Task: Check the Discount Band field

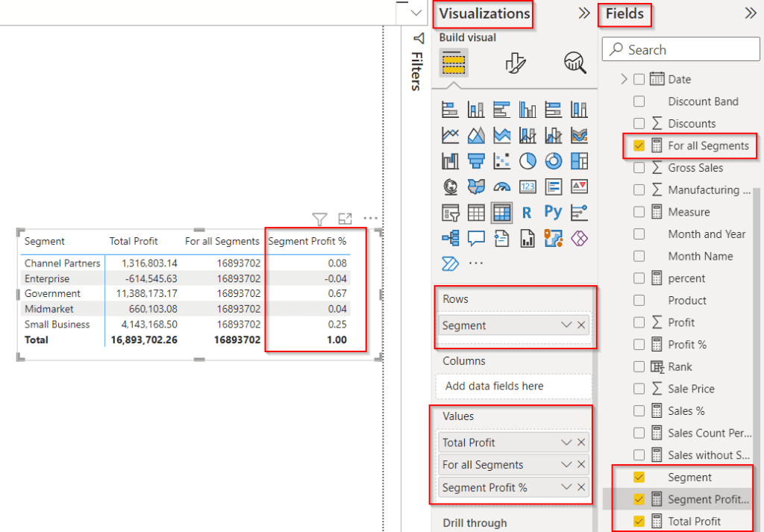Action: tap(639, 101)
